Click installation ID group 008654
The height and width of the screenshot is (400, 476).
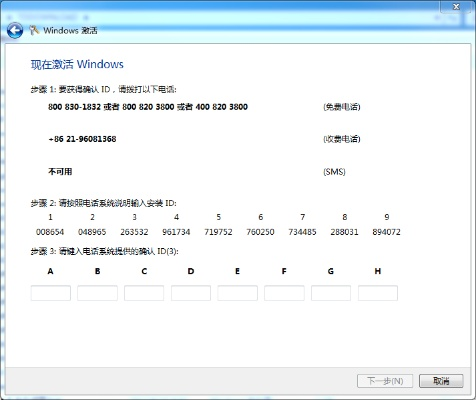(x=50, y=232)
